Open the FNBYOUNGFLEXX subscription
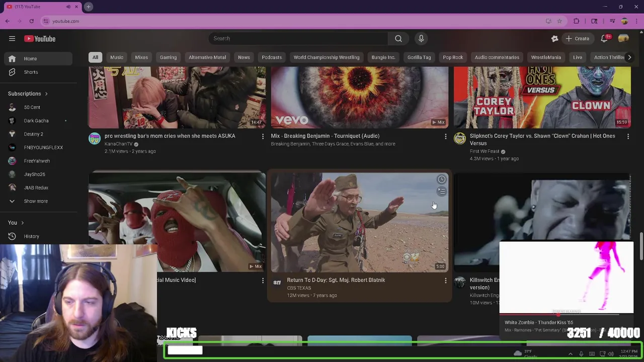The height and width of the screenshot is (362, 644). pos(38,148)
